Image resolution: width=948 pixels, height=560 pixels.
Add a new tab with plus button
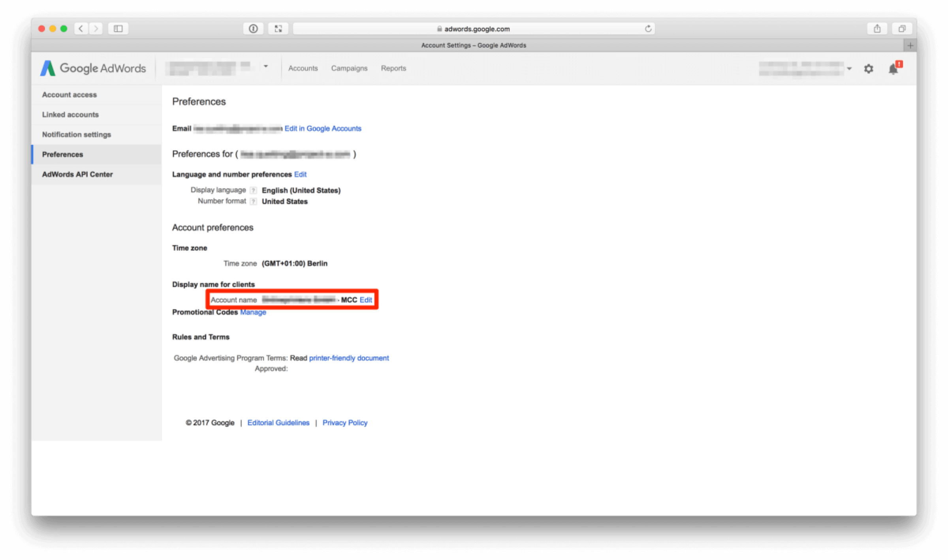tap(910, 45)
